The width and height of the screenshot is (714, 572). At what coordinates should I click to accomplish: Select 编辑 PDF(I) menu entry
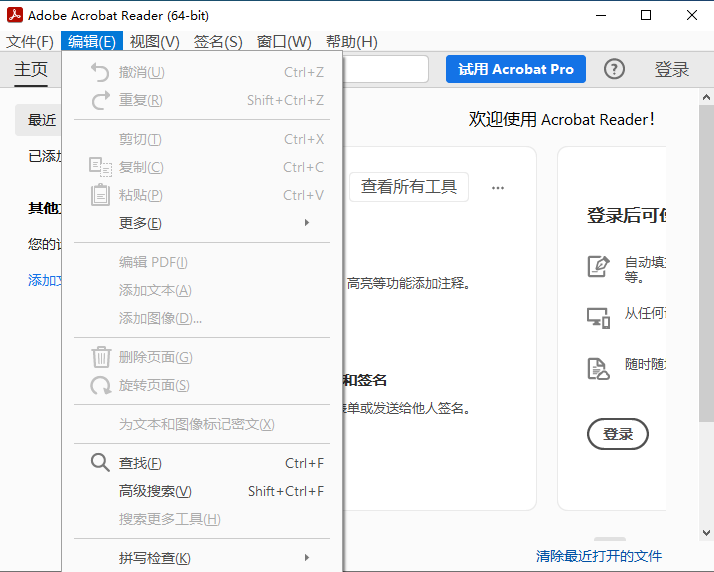tap(202, 262)
